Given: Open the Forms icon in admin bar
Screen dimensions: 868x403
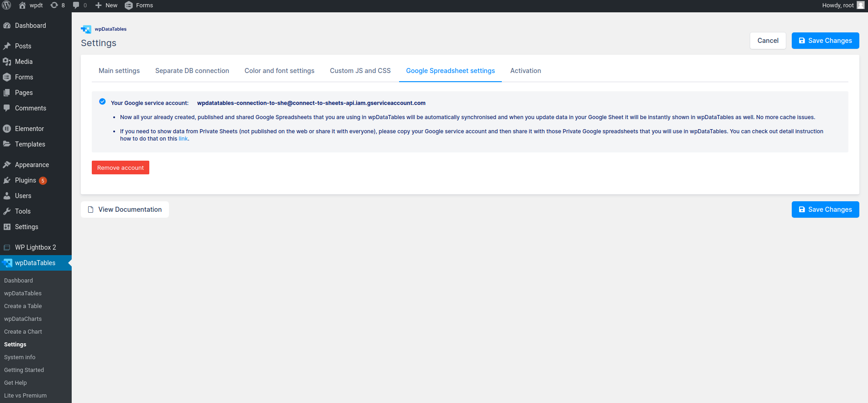Looking at the screenshot, I should click(129, 5).
